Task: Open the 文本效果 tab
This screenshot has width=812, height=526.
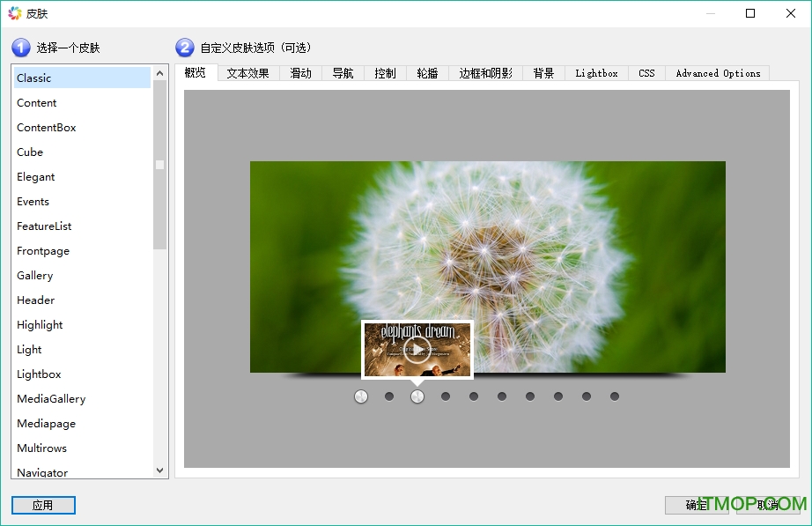Action: coord(247,73)
